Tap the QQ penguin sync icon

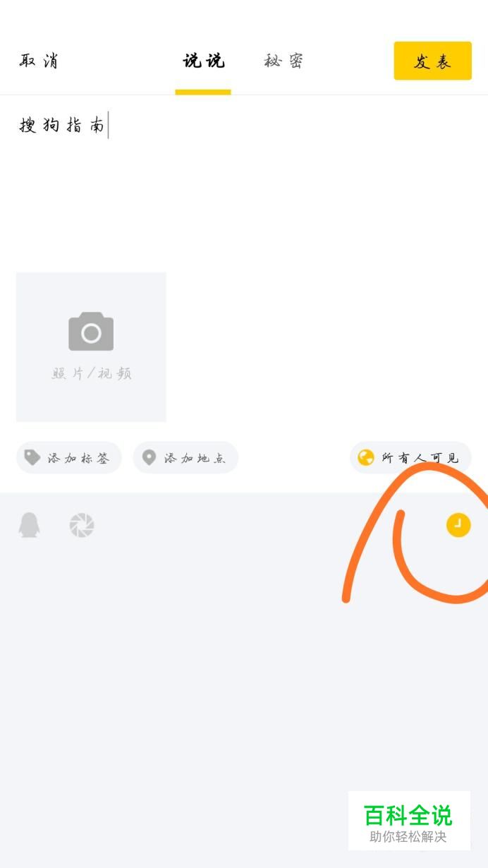click(29, 525)
